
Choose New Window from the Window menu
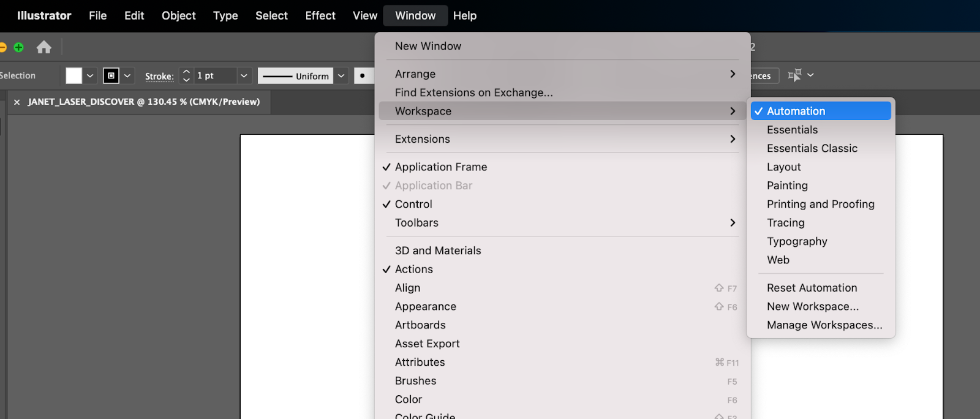562,46
